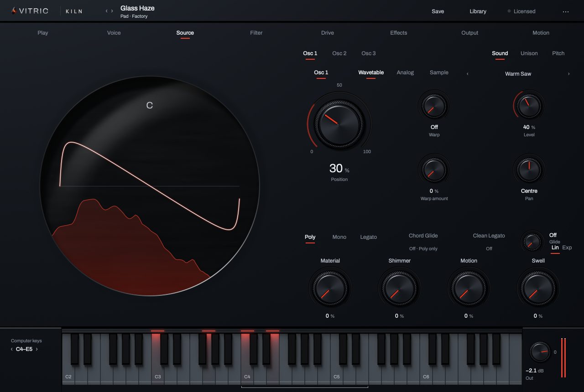Shift computer keys range up

[x=36, y=349]
